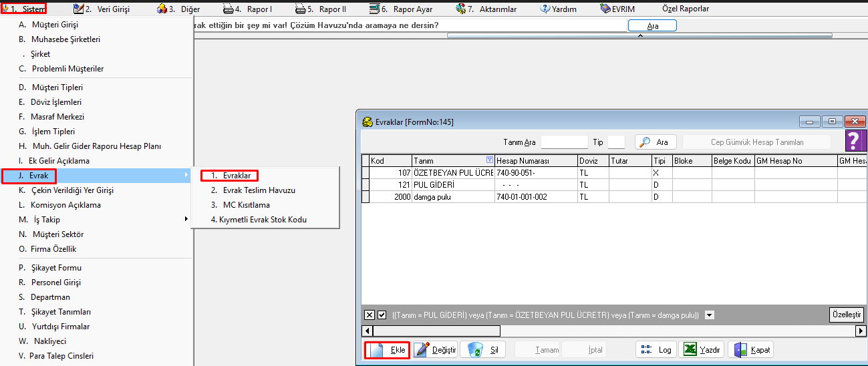The image size is (868, 366).
Task: Sort by the Hesap Numarası column header
Action: click(x=536, y=160)
